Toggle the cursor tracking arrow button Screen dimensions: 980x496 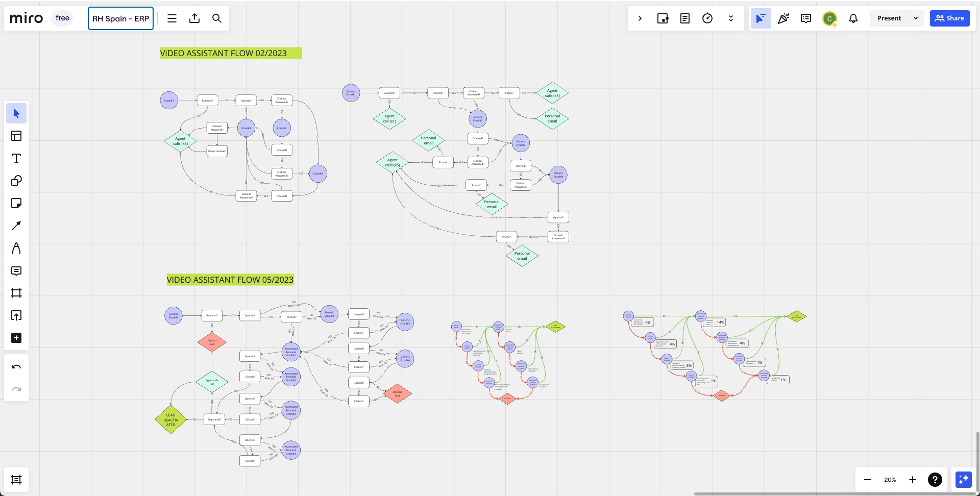[x=761, y=18]
